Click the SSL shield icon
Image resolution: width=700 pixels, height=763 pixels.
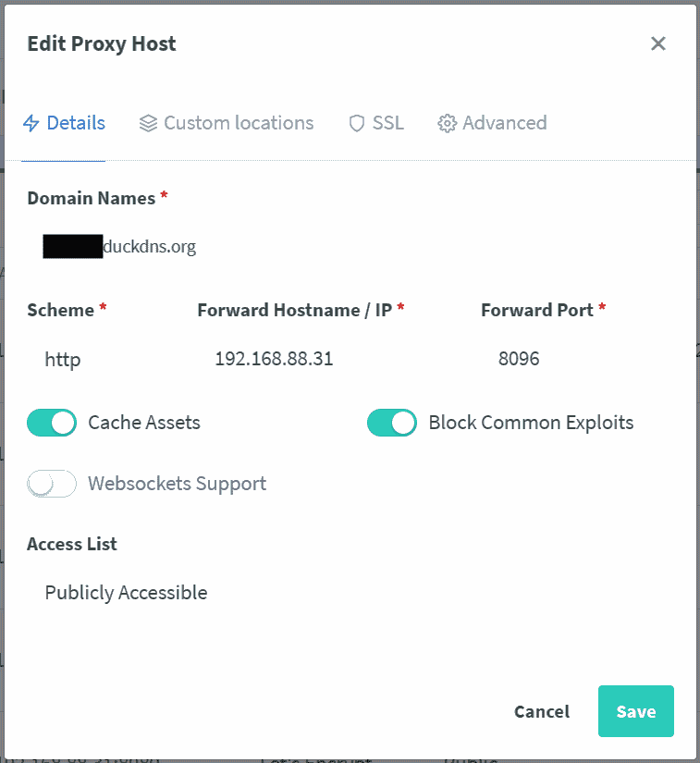point(357,124)
